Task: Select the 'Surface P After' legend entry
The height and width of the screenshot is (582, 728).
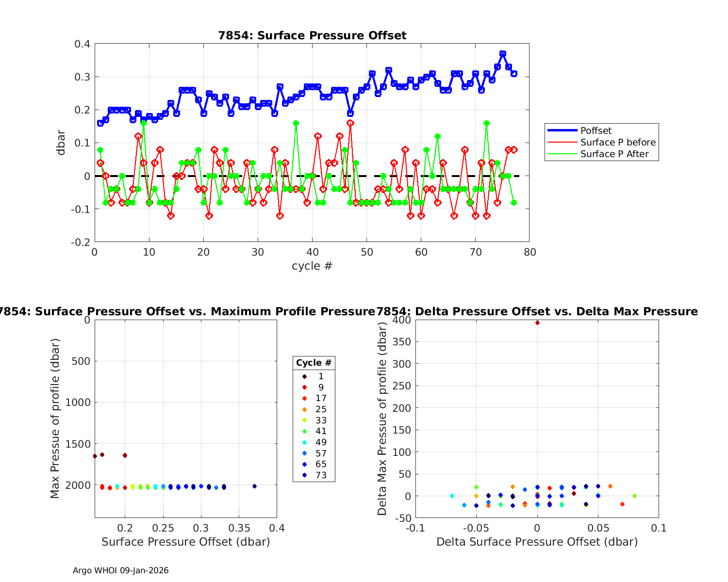Action: pos(614,154)
